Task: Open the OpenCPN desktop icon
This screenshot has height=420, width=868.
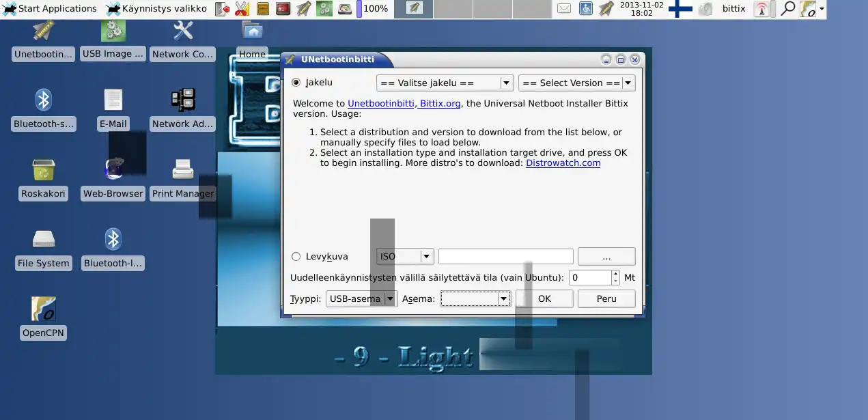Action: click(x=44, y=319)
